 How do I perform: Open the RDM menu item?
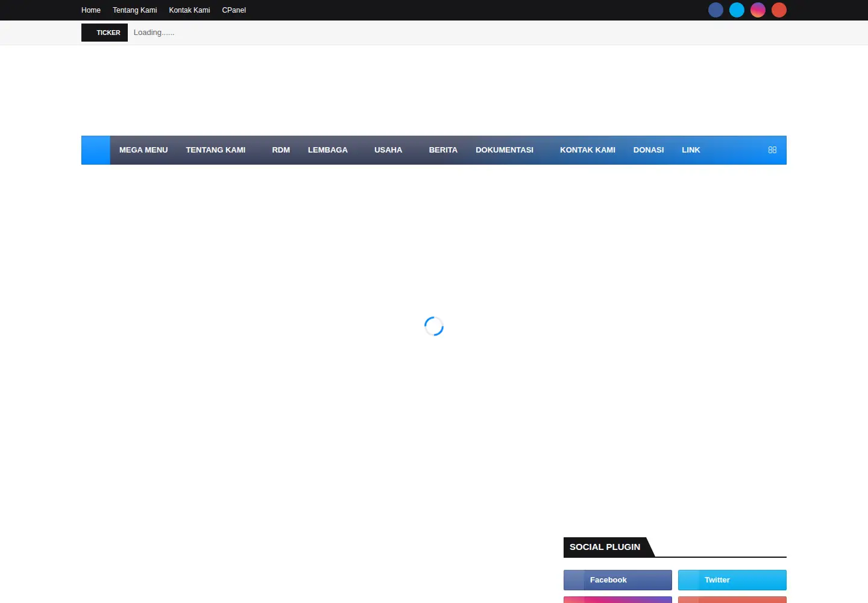point(281,150)
